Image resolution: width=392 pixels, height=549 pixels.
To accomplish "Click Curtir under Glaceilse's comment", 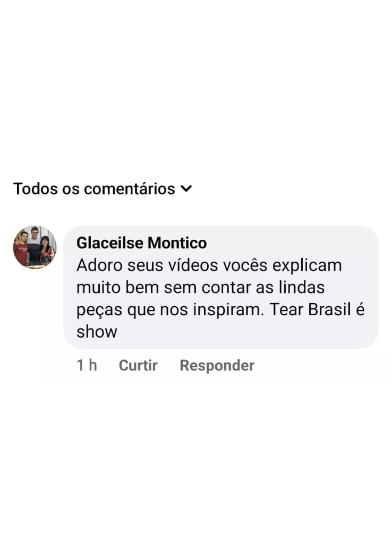I will 138,365.
